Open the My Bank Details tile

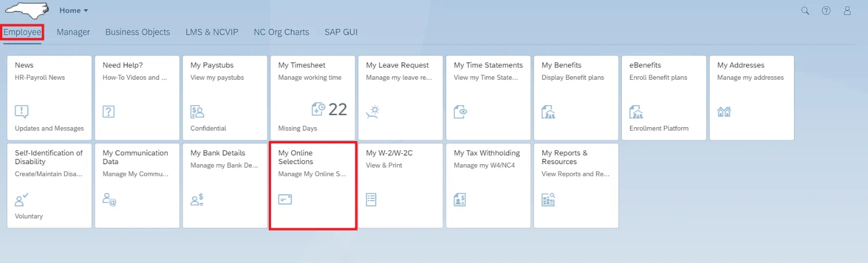(225, 185)
